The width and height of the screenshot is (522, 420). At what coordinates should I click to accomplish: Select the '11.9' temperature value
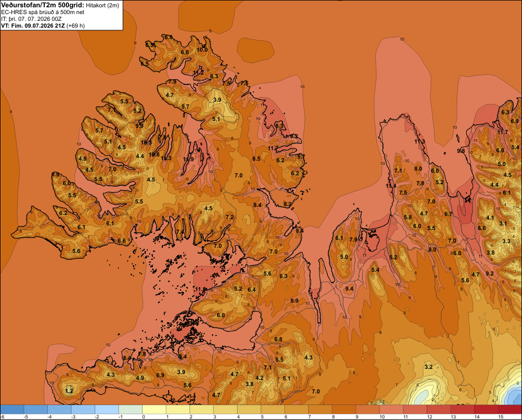click(x=188, y=159)
